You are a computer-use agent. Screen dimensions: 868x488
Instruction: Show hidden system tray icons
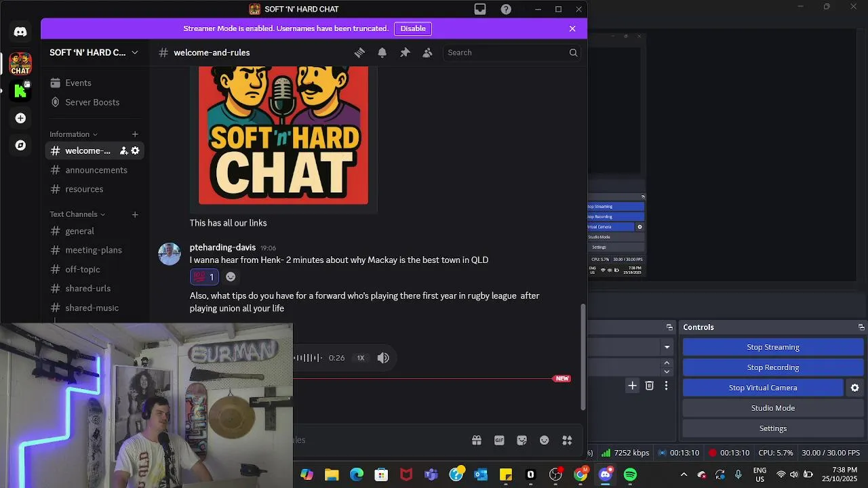coord(684,475)
